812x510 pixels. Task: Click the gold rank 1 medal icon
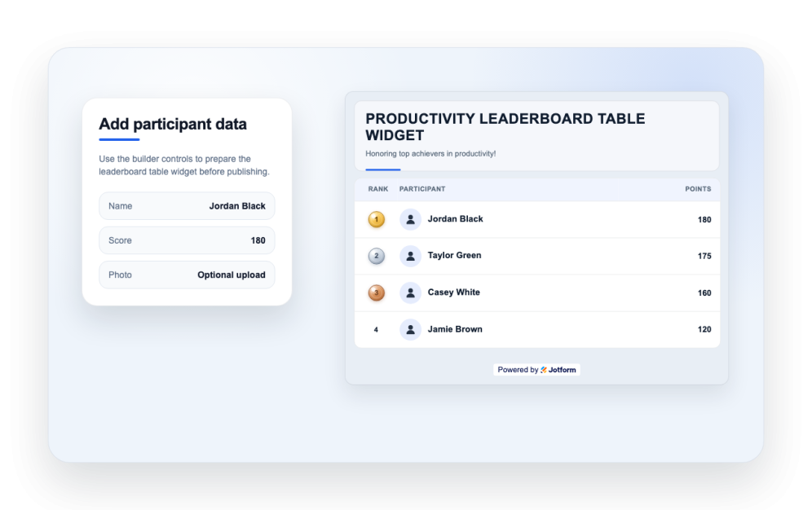pos(377,219)
